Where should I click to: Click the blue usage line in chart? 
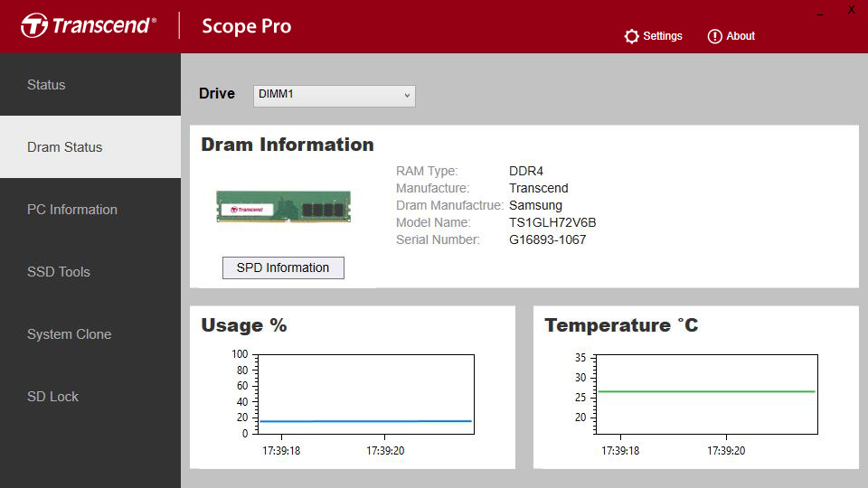(x=365, y=421)
